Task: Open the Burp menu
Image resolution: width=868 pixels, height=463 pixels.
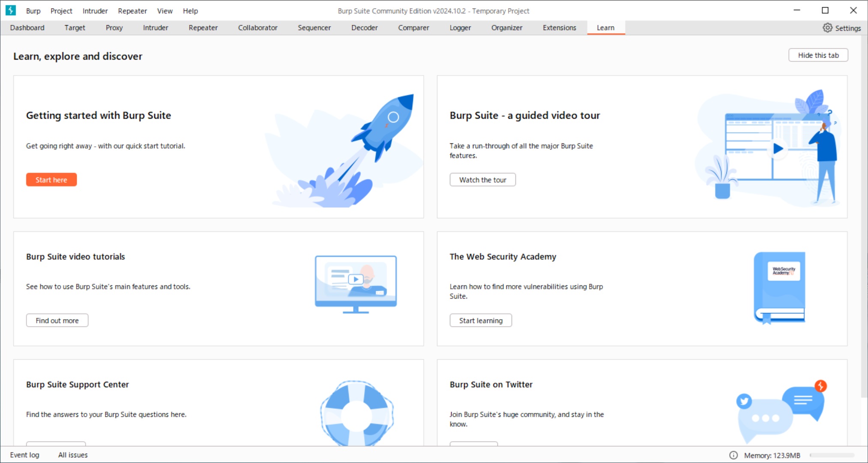Action: pos(33,11)
